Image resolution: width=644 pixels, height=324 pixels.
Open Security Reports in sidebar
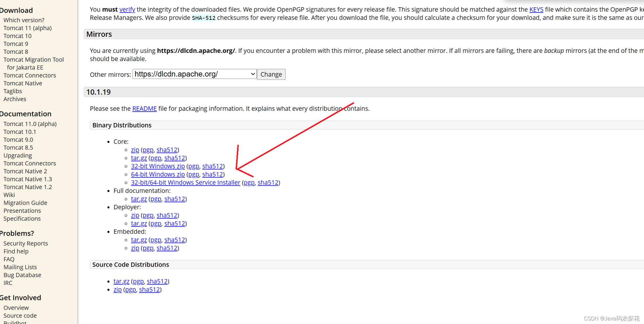click(26, 243)
